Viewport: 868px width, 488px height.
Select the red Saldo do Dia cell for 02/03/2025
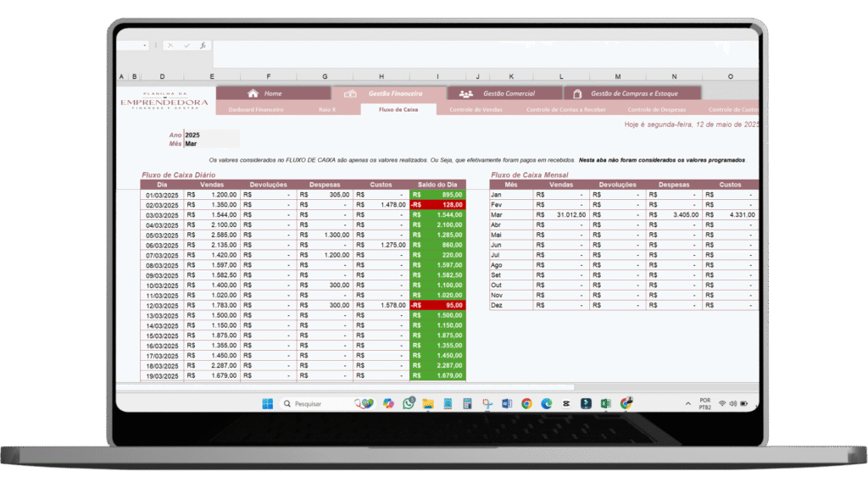pos(437,205)
